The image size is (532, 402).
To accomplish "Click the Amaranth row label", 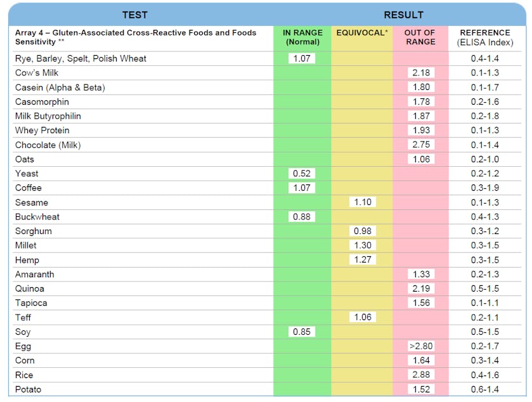I will coord(35,274).
